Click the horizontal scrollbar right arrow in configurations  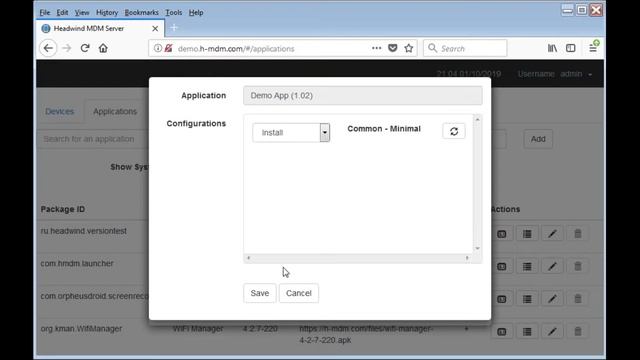[x=467, y=258]
